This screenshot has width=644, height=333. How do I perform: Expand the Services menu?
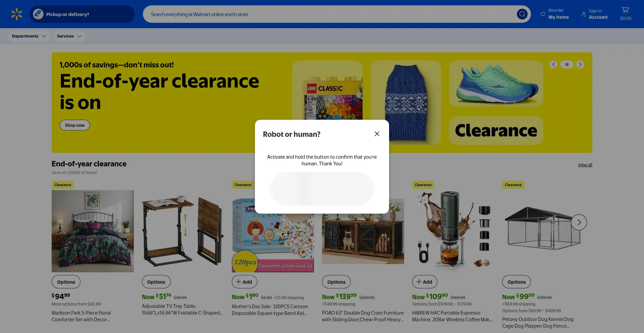(x=69, y=36)
